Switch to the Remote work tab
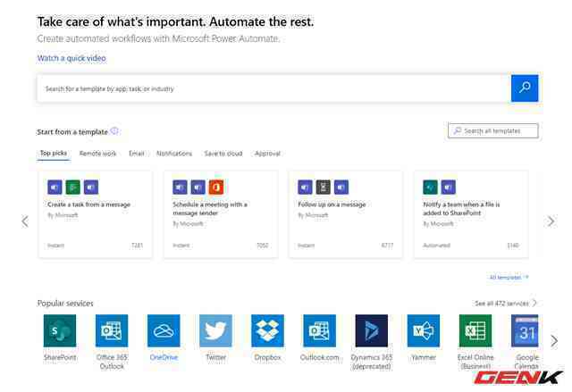The width and height of the screenshot is (572, 392). click(97, 154)
